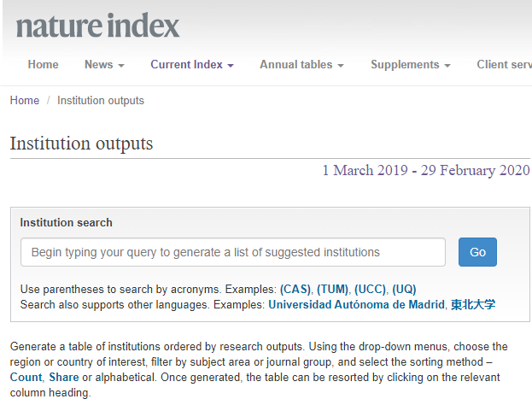Open the Home navigation item

tap(43, 65)
